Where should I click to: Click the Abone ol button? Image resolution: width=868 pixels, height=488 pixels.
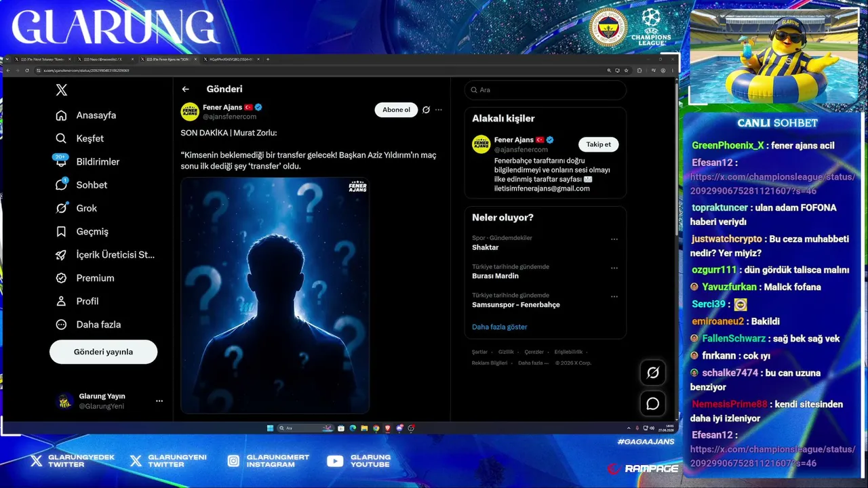pos(396,110)
